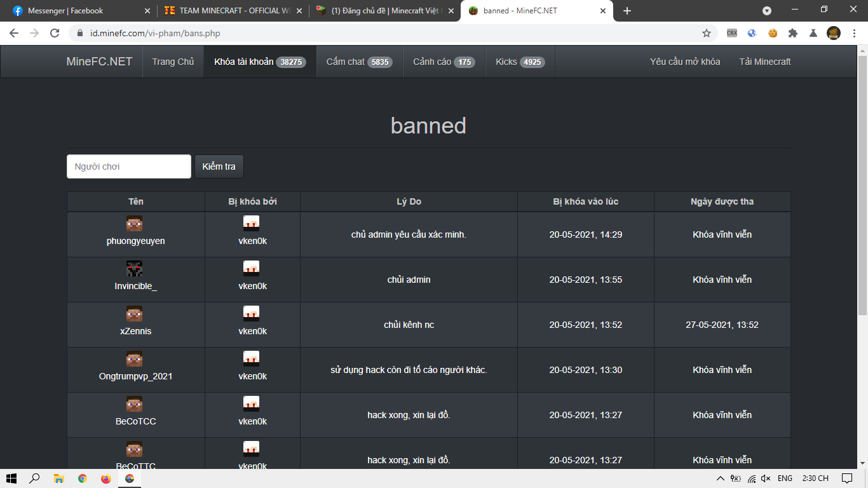This screenshot has width=868, height=488.
Task: Open the Cảnh cáo list
Action: 444,62
